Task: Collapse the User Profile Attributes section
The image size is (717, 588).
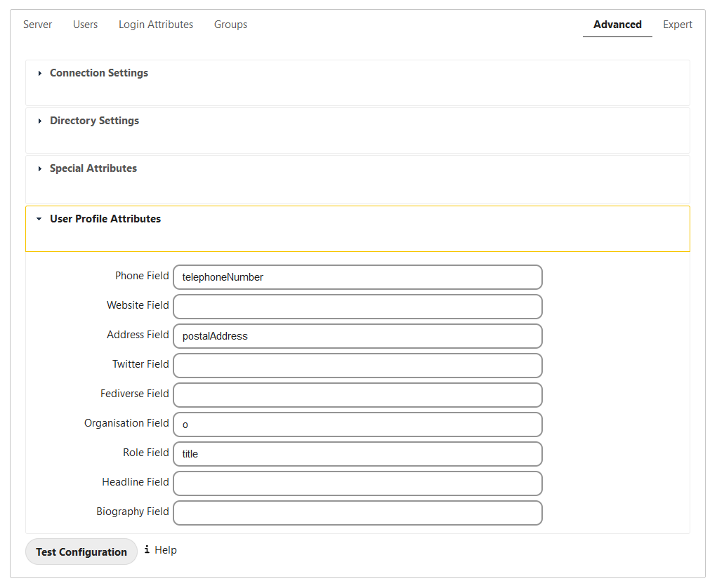Action: pyautogui.click(x=105, y=218)
